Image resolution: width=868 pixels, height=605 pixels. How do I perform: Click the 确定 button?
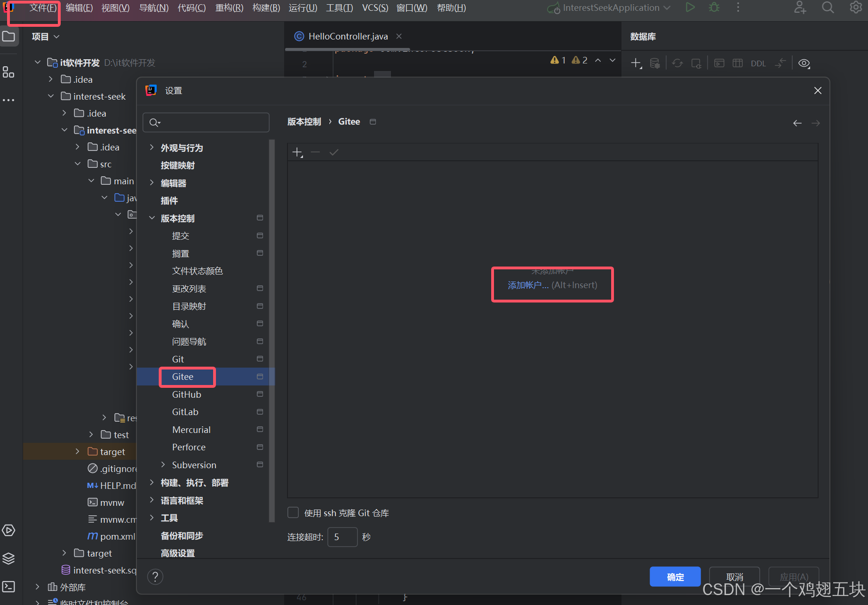coord(675,577)
